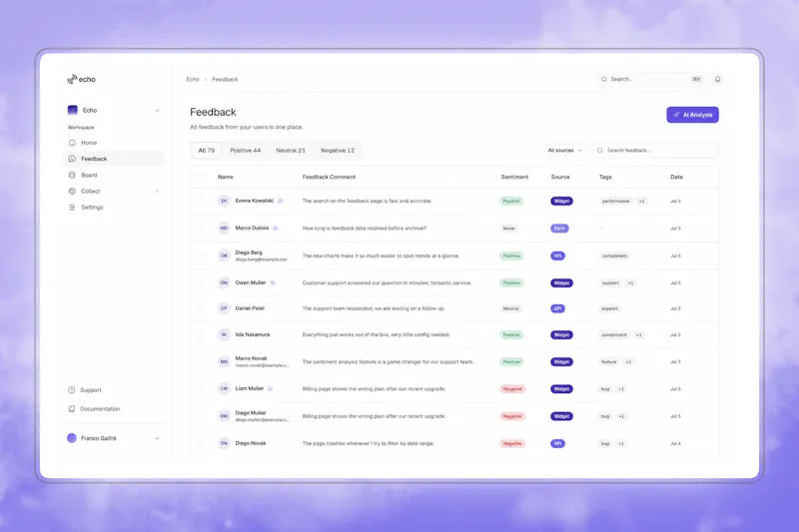
Task: Expand the Collect submenu arrow
Action: pos(157,191)
